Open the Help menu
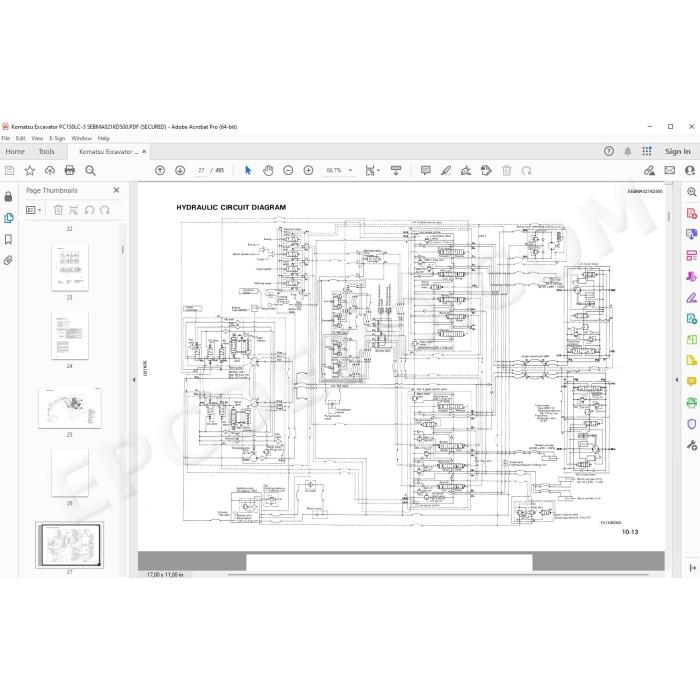 104,138
